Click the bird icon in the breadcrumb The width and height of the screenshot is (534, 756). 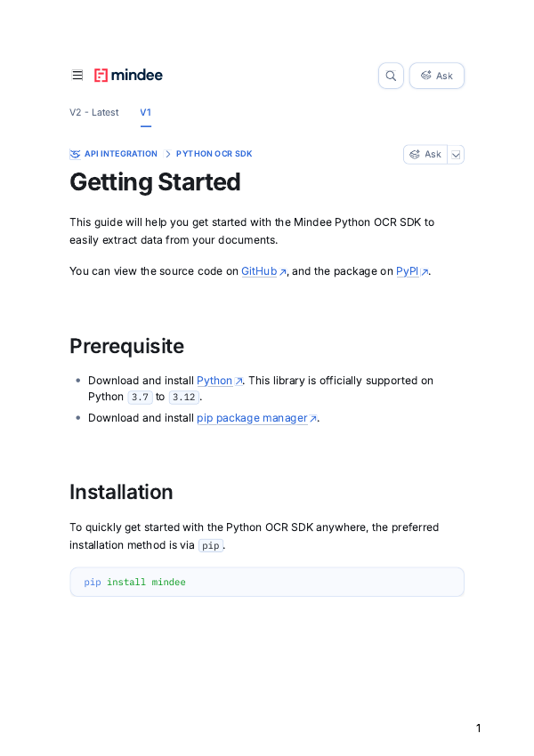tap(75, 154)
